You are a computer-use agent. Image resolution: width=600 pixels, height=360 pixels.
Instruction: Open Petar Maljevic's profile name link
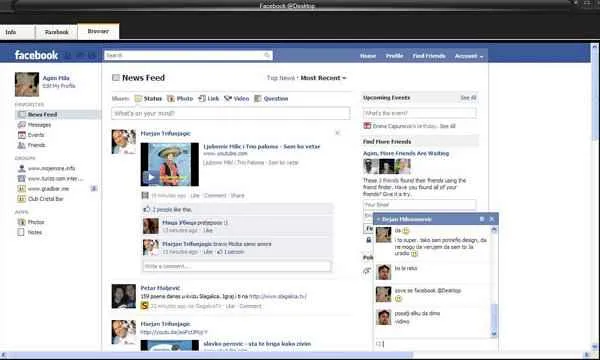[160, 288]
